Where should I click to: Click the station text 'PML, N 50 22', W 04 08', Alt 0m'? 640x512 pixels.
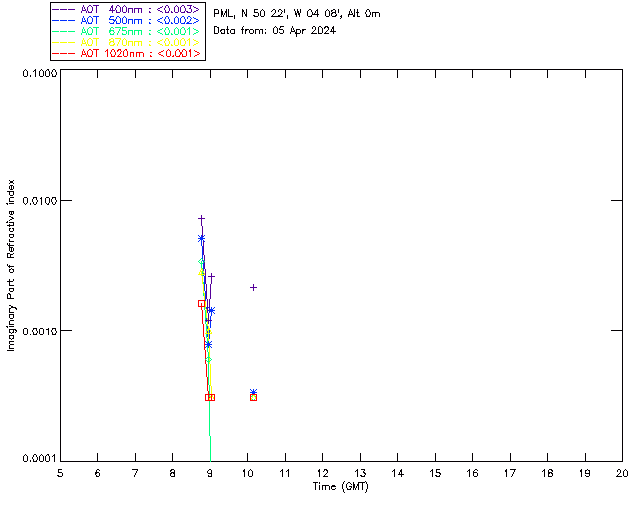coord(297,14)
